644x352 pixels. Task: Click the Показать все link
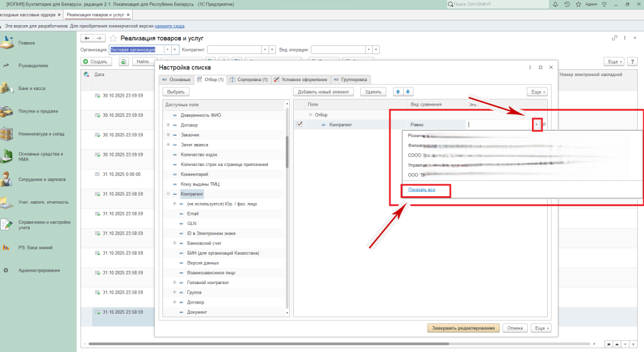(x=421, y=189)
